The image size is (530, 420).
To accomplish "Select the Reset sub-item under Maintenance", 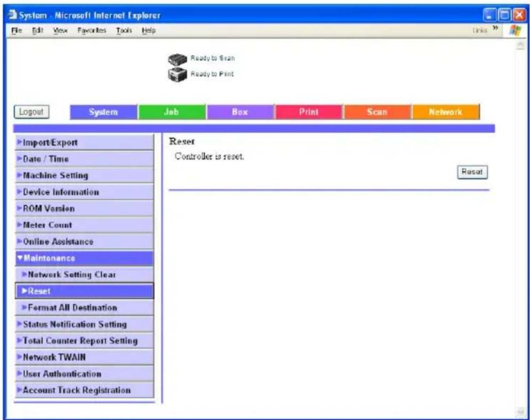I will tap(84, 291).
